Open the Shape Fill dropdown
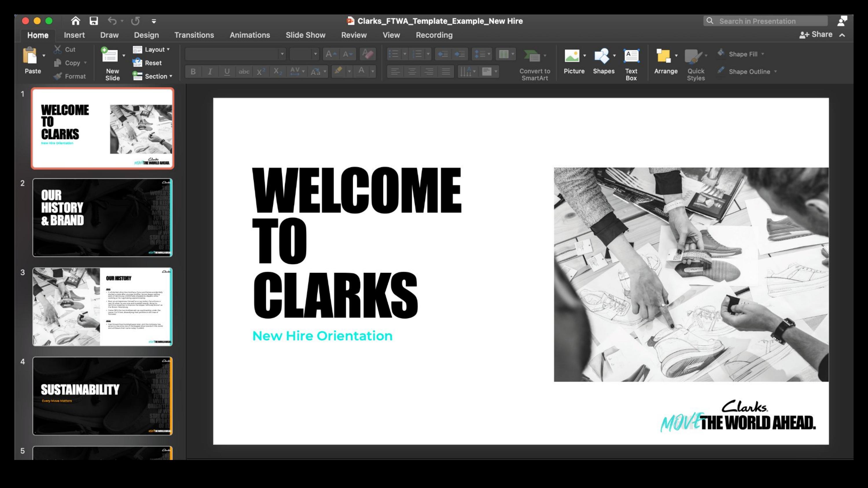Screen dimensions: 868x488 point(745,54)
